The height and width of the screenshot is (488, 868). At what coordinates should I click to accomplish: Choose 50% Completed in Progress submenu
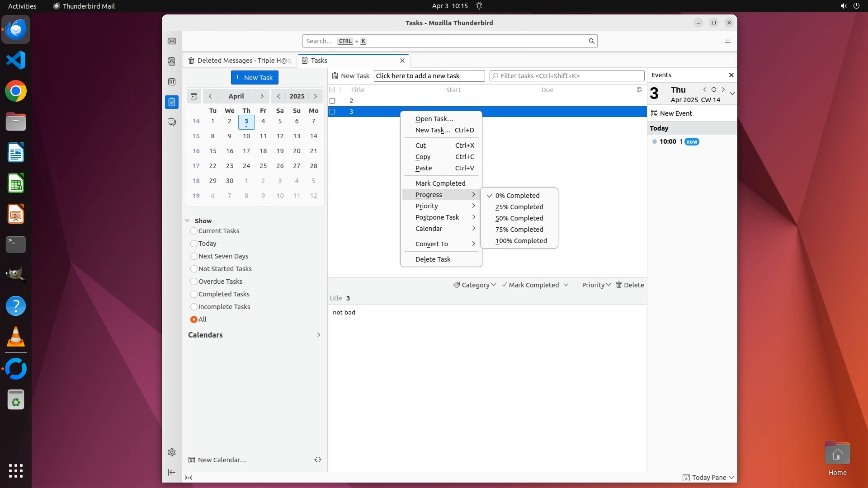click(519, 218)
